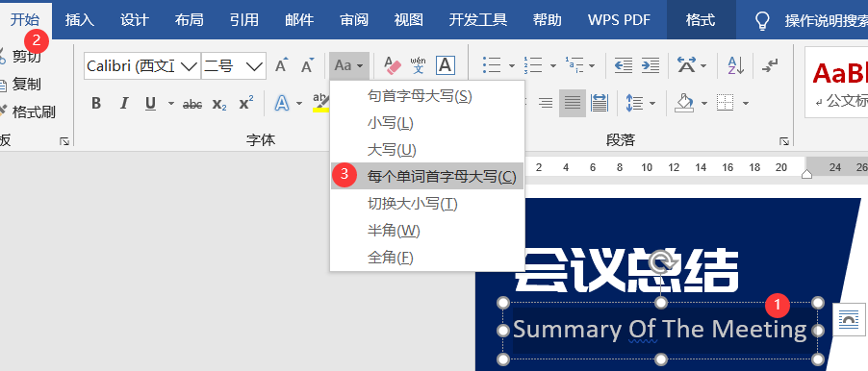This screenshot has width=868, height=371.
Task: Choose 每个单词首字母大写(C) option
Action: [x=427, y=176]
